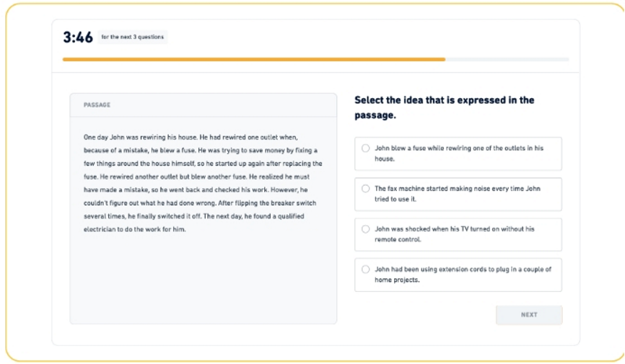Click the 'for the next 3 questions' label
The height and width of the screenshot is (364, 625).
coord(133,37)
